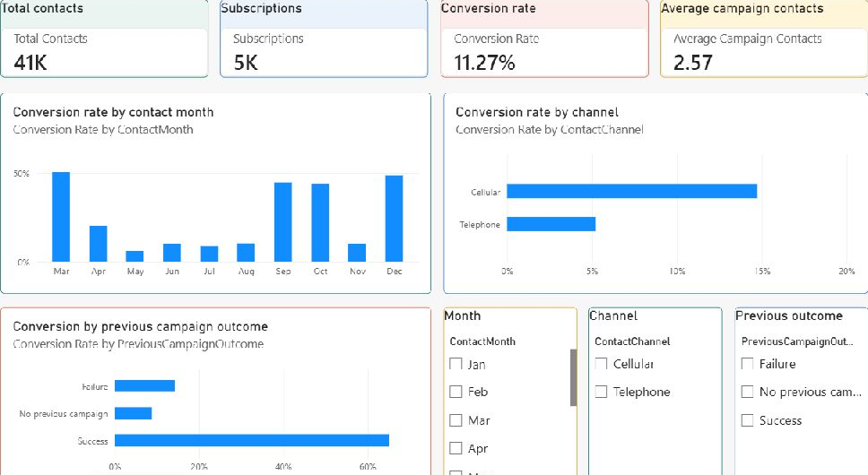Click the Month slicer scrollbar
Screen dimensions: 868x475
coord(573,377)
